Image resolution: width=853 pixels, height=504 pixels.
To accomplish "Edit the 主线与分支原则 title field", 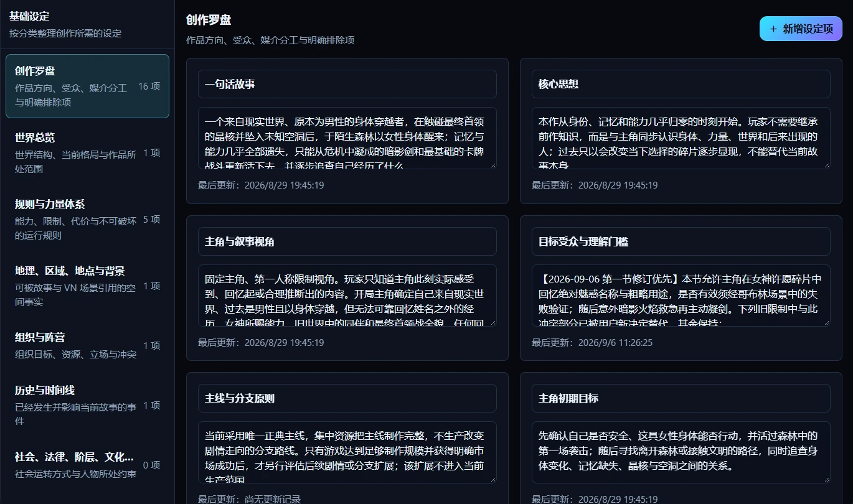I will pyautogui.click(x=347, y=398).
